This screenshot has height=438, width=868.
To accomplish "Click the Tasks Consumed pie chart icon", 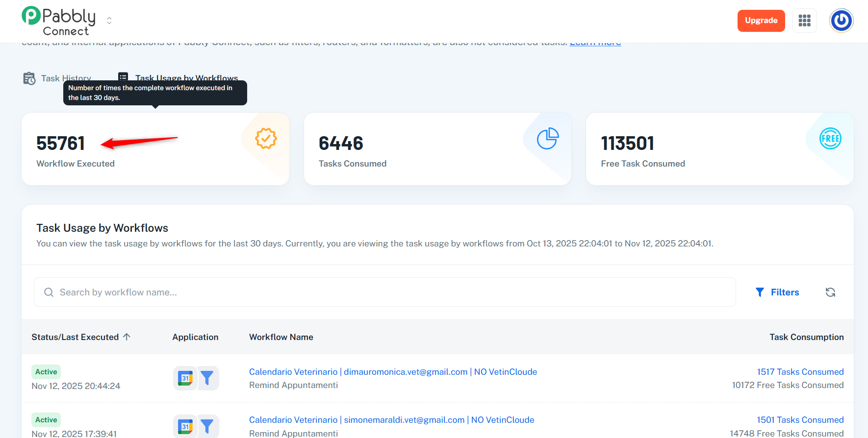I will 547,139.
